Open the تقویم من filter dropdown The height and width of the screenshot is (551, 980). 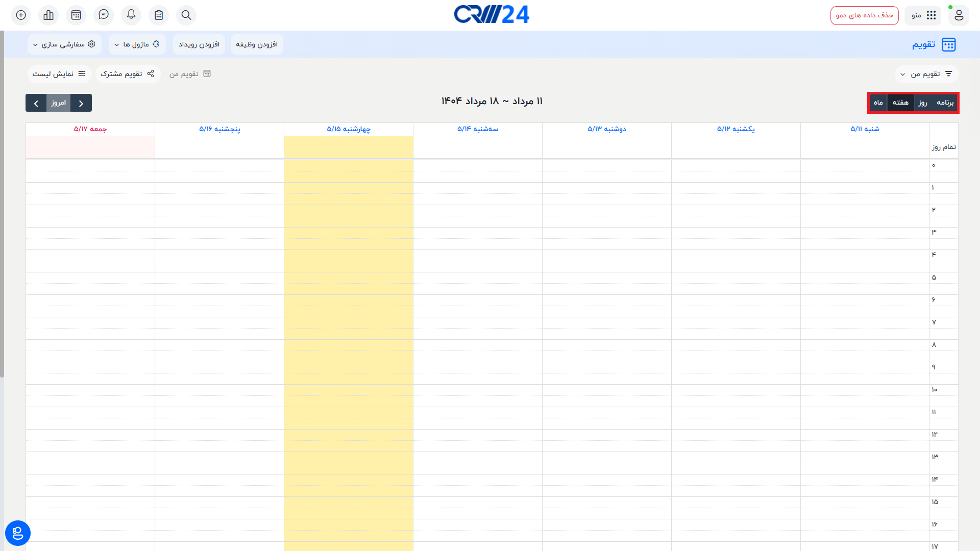point(926,74)
